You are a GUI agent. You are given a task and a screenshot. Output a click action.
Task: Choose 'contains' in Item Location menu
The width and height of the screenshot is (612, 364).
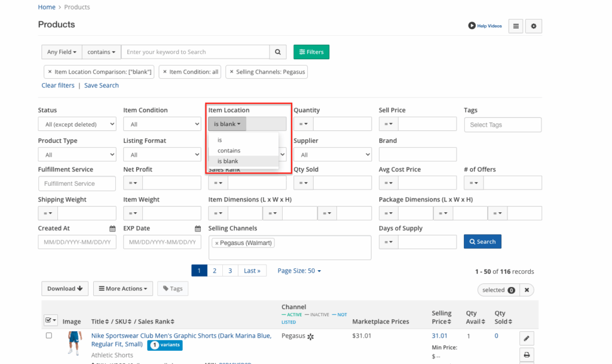pyautogui.click(x=229, y=151)
